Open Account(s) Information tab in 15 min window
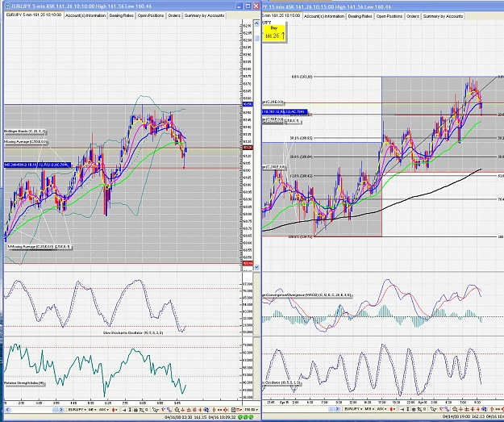 pyautogui.click(x=324, y=16)
